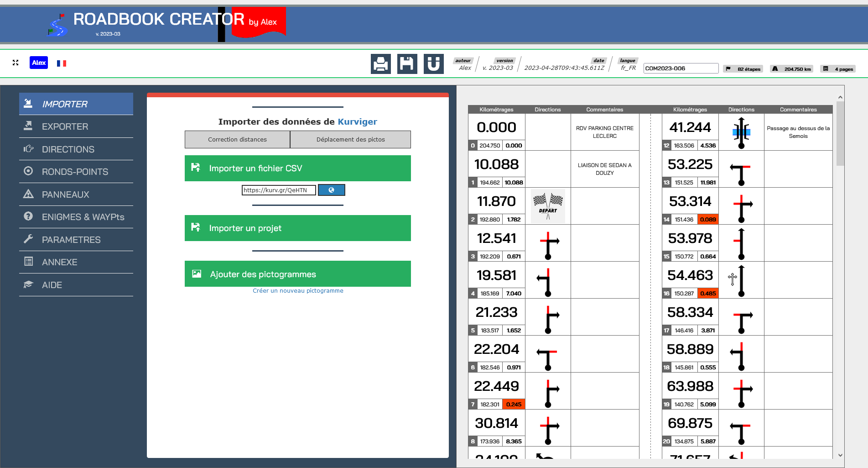Click the roadbook scrollbar down arrow

click(x=840, y=455)
